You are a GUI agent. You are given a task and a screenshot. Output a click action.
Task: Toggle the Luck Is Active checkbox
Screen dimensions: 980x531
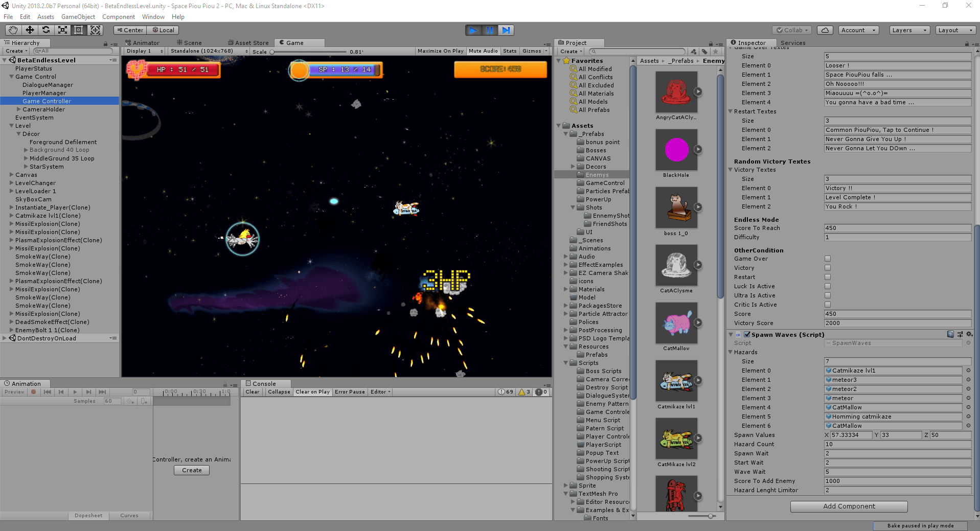point(827,286)
